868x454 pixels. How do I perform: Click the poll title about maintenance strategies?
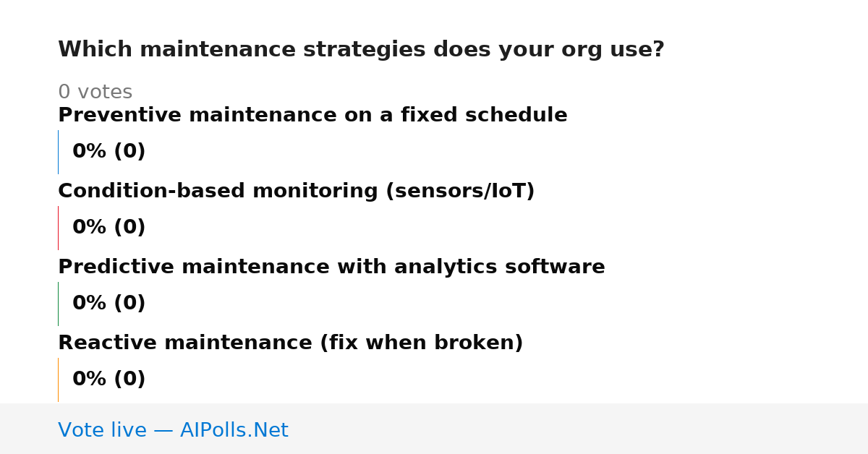[x=361, y=50]
